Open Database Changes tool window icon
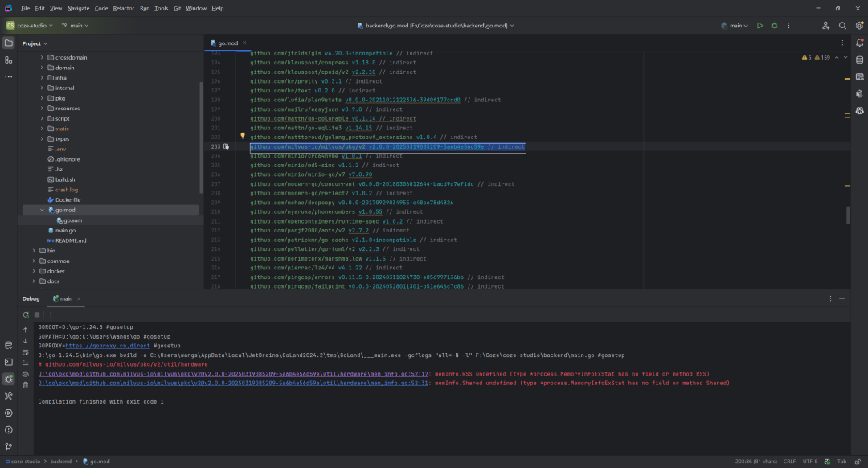The width and height of the screenshot is (868, 468). pyautogui.click(x=8, y=345)
